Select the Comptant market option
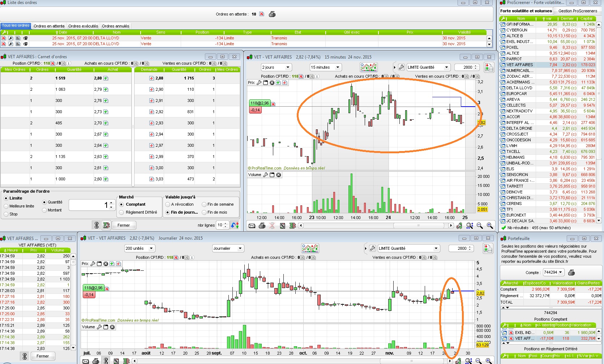 click(x=121, y=204)
